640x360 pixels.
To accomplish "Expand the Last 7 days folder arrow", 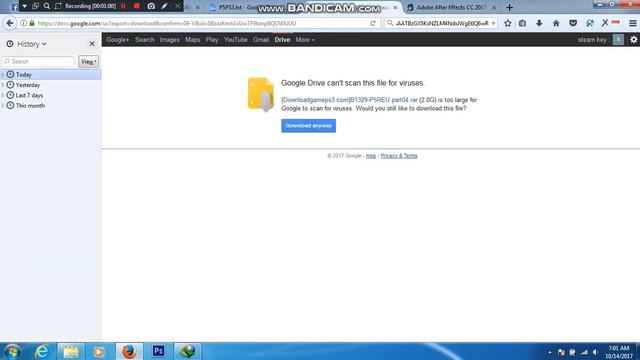I will (x=3, y=95).
